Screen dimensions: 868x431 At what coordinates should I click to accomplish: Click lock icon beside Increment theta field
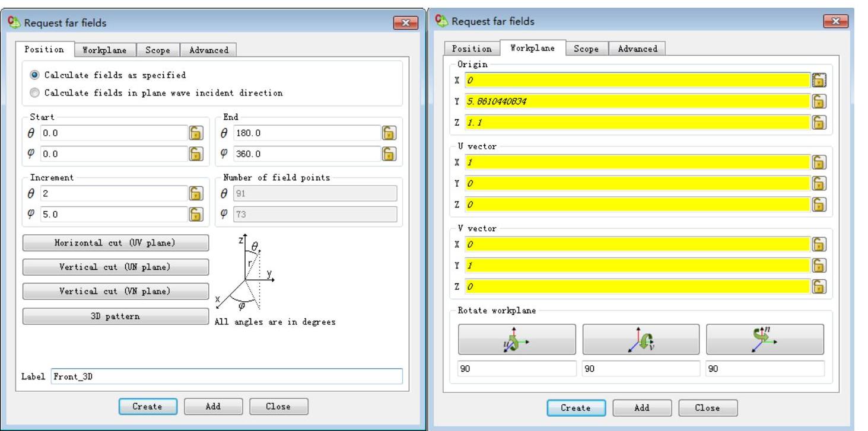pos(196,193)
